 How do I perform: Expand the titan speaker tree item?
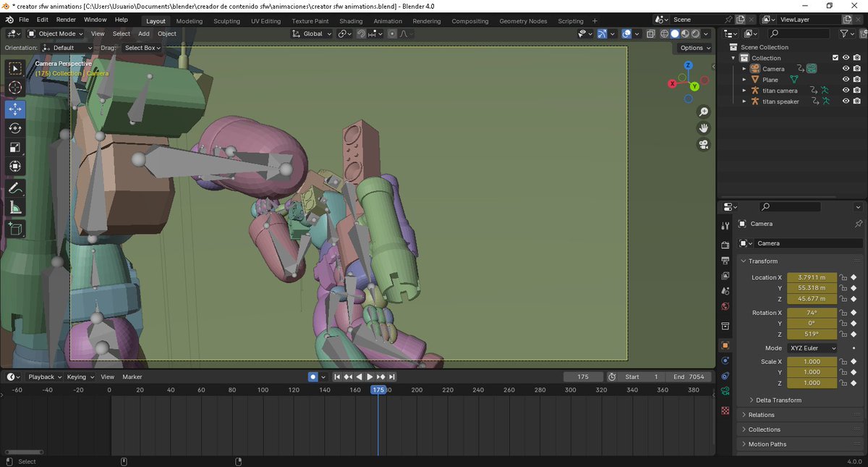744,101
